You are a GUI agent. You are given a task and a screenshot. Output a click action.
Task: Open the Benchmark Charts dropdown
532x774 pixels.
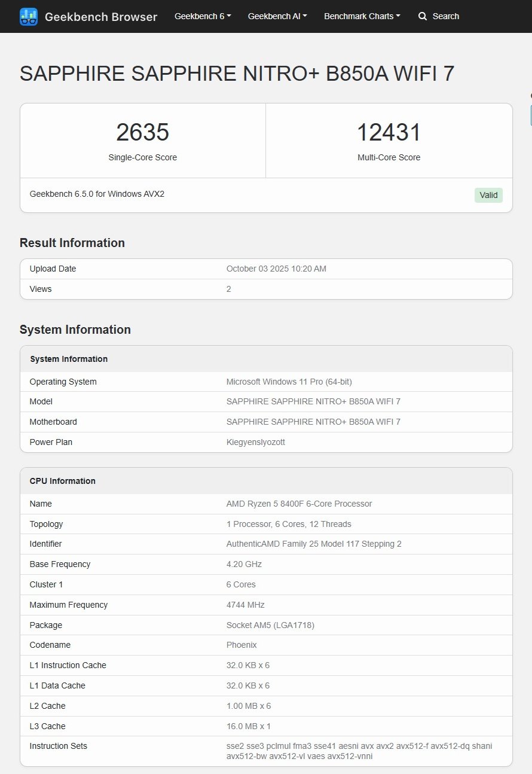click(362, 16)
